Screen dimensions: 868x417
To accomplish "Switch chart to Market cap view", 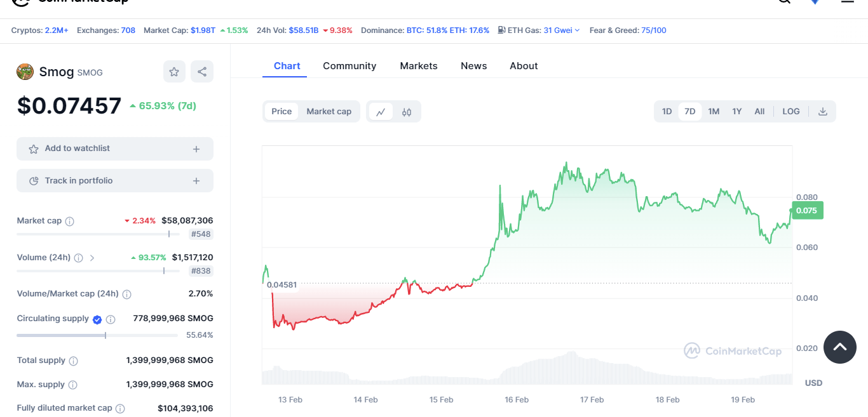I will pos(329,112).
